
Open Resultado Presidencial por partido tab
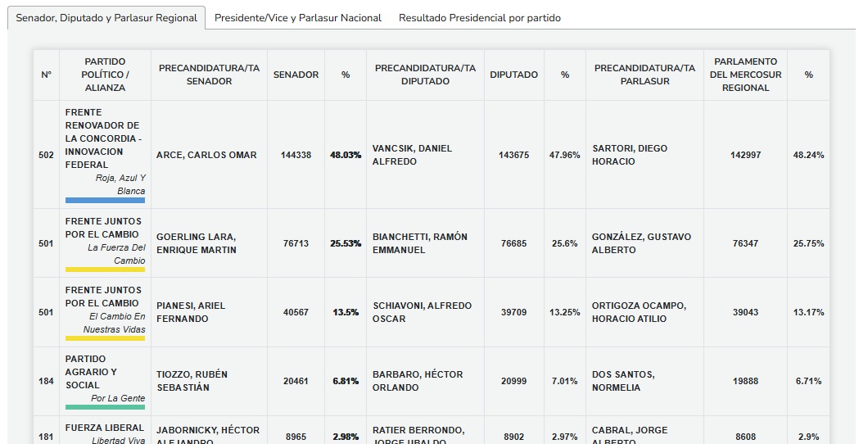(480, 18)
